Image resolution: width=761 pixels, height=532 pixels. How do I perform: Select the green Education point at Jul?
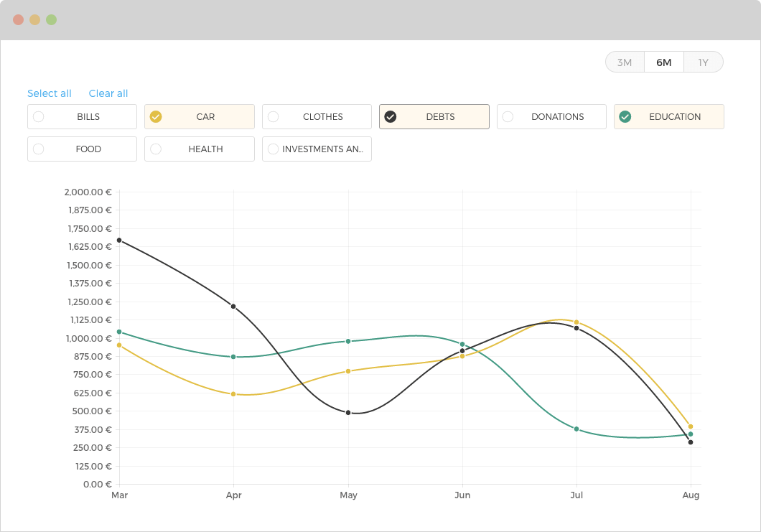[576, 429]
